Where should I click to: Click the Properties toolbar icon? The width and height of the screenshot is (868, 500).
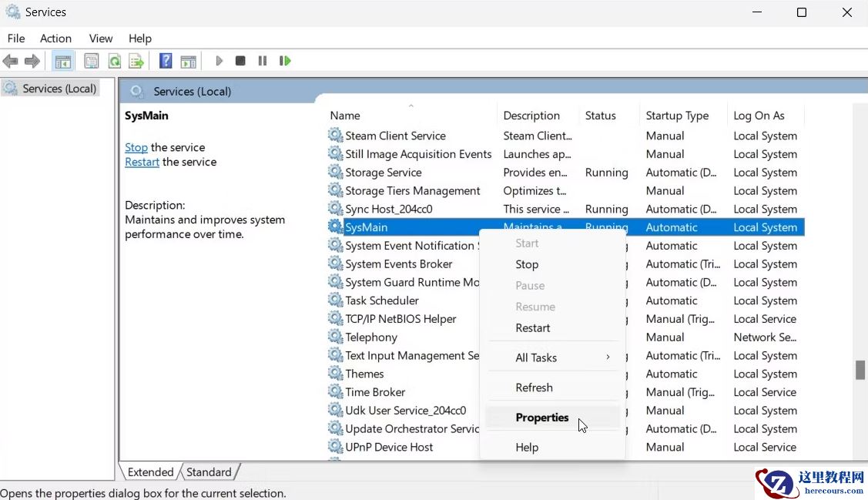(x=91, y=60)
